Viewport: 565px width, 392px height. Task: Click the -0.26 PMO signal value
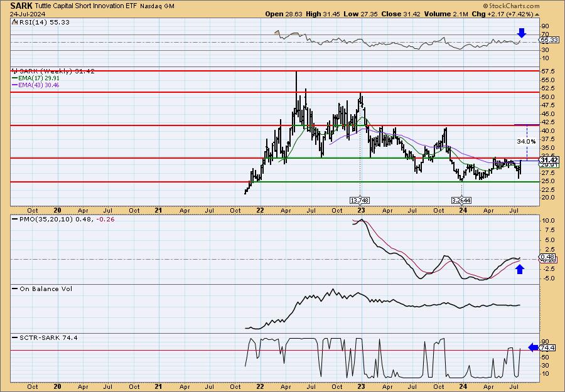(x=105, y=219)
